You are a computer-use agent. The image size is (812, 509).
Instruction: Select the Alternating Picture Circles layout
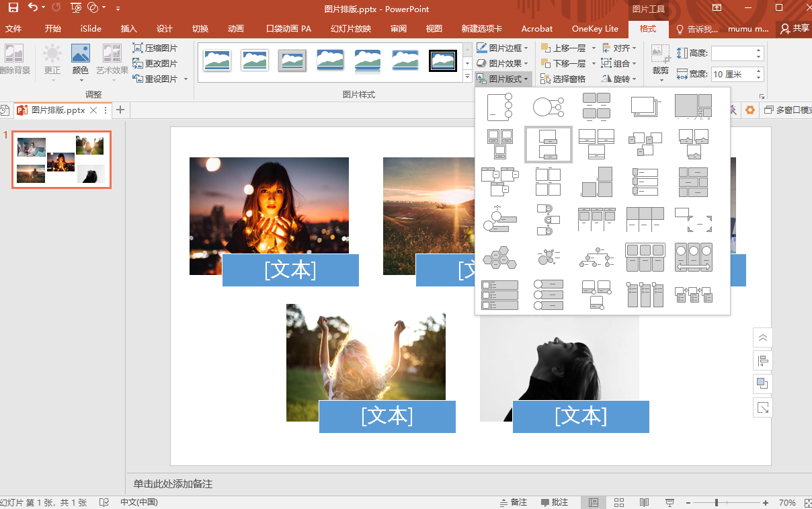548,219
